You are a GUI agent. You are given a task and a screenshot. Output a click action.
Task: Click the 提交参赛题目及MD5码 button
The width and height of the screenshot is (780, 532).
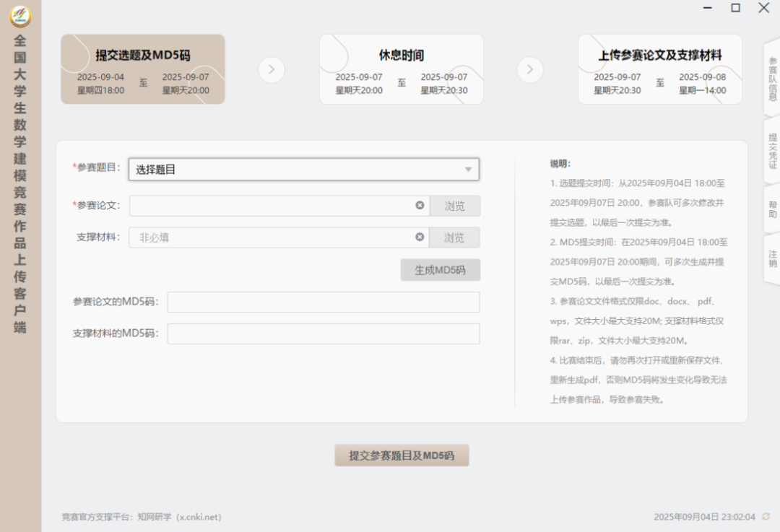tap(402, 455)
